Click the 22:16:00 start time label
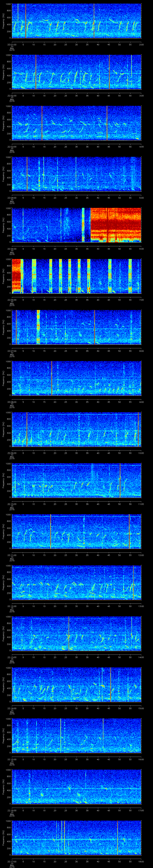Image resolution: width=153 pixels, height=868 pixels. coord(12,810)
